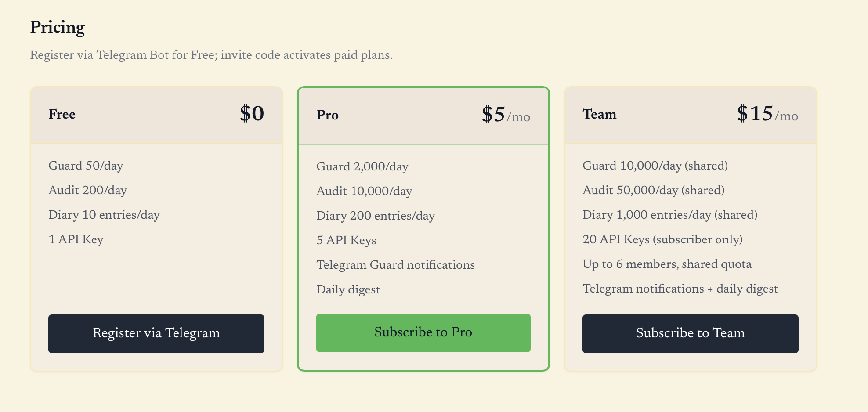
Task: Click the Audit 10,000/day feature line
Action: click(x=364, y=191)
